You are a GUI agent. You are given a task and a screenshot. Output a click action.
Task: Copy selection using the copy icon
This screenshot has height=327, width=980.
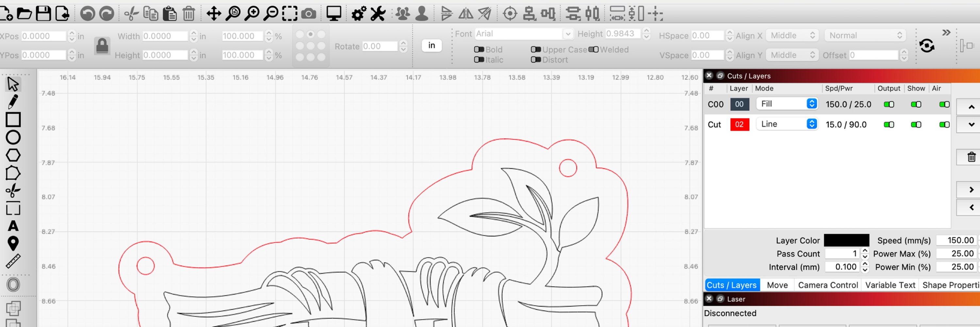[x=151, y=14]
